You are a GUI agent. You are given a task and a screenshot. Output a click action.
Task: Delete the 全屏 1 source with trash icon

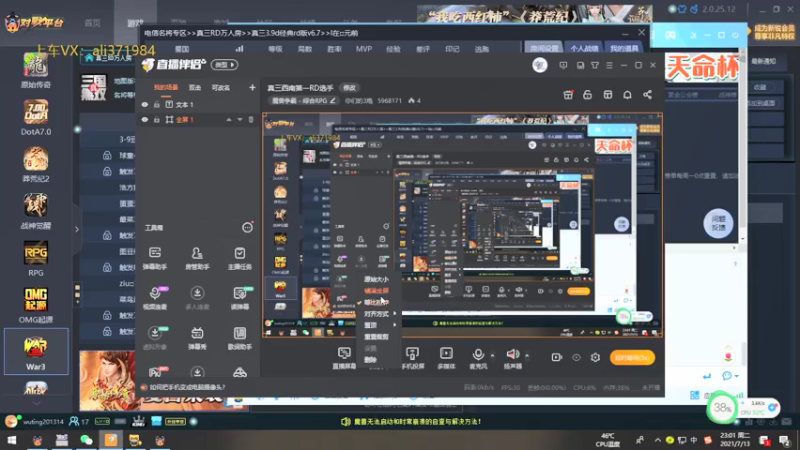pyautogui.click(x=251, y=119)
